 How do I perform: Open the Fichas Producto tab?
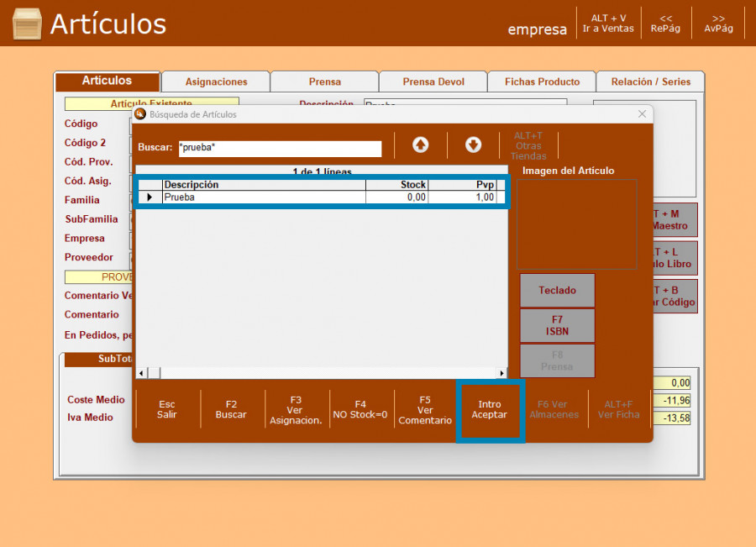point(542,82)
